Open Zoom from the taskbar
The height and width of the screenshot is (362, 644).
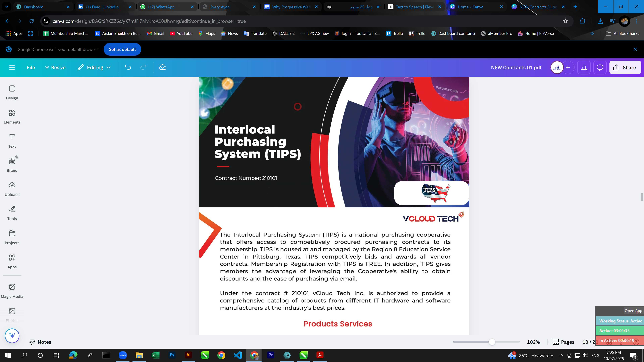coord(123,355)
